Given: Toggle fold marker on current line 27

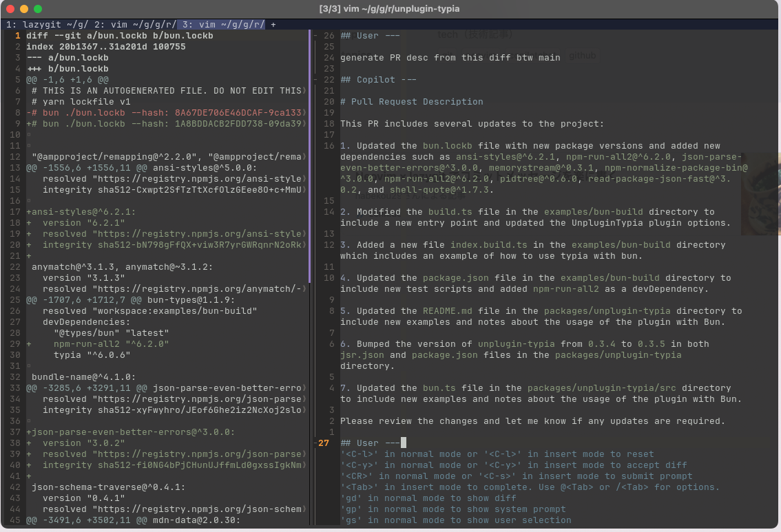Looking at the screenshot, I should click(x=315, y=443).
